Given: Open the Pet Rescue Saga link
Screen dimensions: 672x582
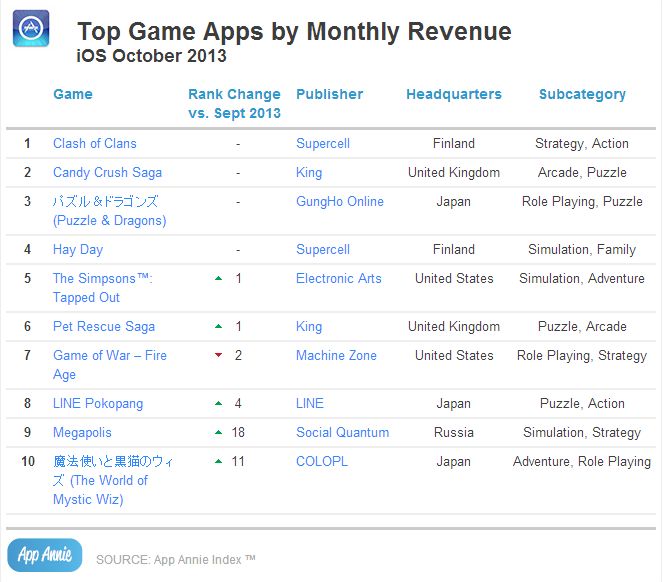Looking at the screenshot, I should 104,327.
